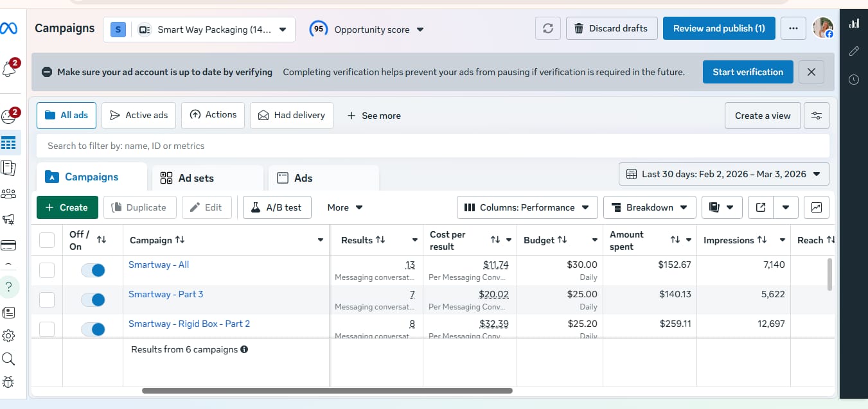Click the vertical scrollbar of campaigns table
The height and width of the screenshot is (409, 868).
(829, 274)
